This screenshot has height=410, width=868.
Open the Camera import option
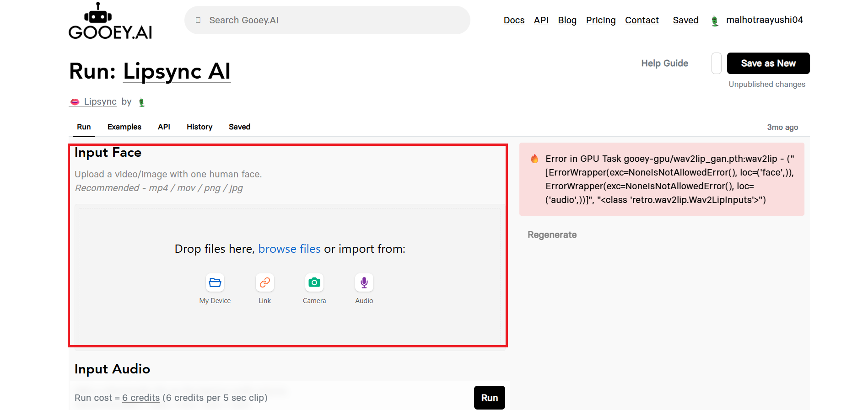tap(314, 283)
